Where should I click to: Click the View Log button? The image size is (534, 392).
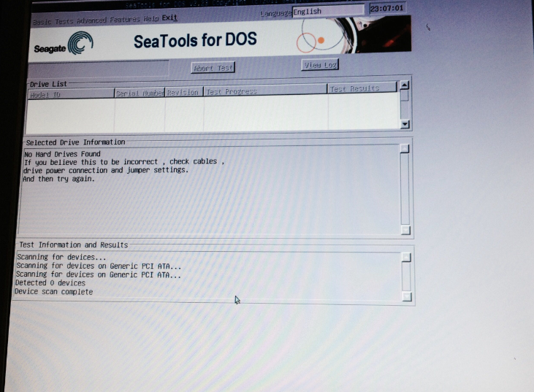tap(320, 65)
